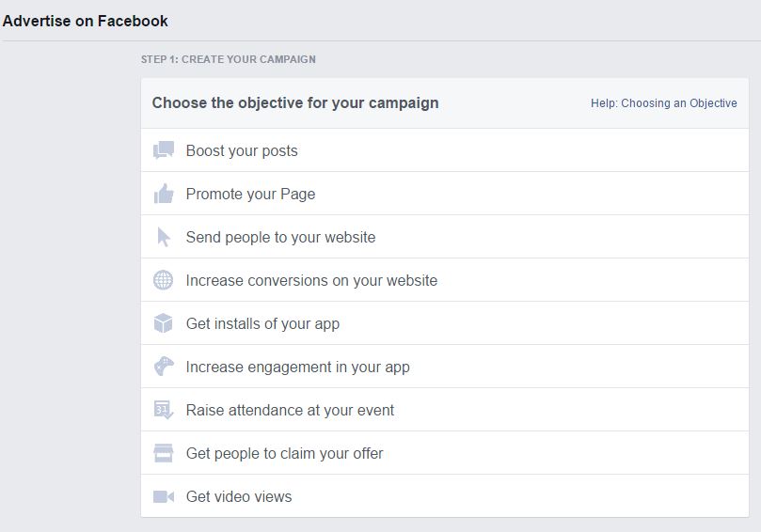The height and width of the screenshot is (532, 761).
Task: Pick the Get video views objective
Action: pyautogui.click(x=239, y=496)
